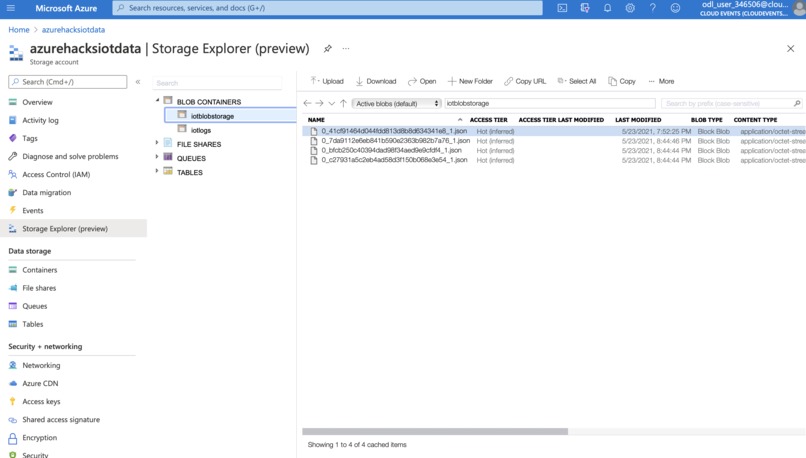Sort by the NAME column header
The width and height of the screenshot is (806, 458).
(316, 120)
